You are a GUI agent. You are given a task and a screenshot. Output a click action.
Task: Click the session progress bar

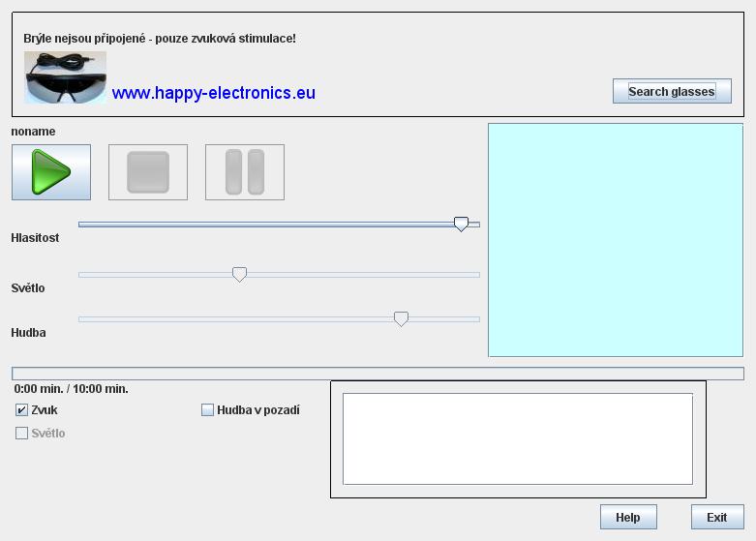coord(378,374)
